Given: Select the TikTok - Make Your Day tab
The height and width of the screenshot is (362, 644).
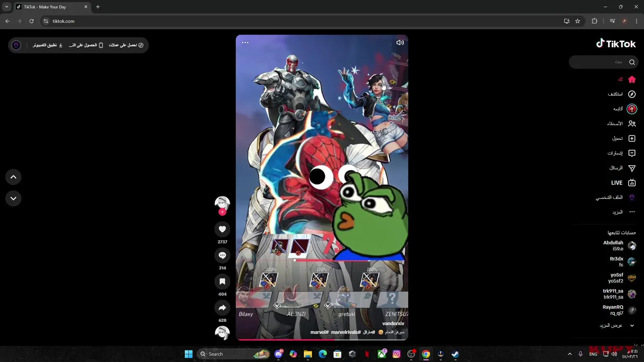Looking at the screenshot, I should tap(52, 7).
